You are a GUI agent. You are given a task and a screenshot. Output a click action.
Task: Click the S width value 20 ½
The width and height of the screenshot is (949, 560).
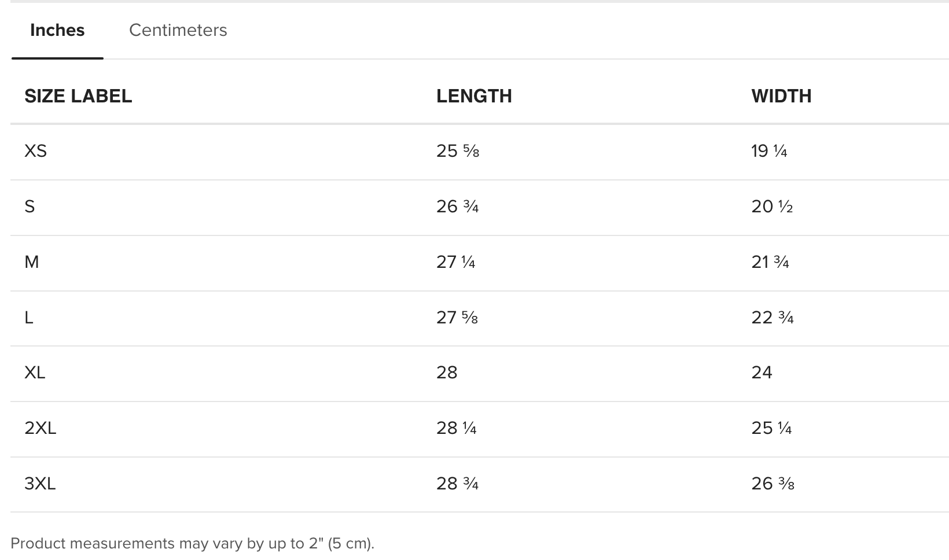(772, 207)
